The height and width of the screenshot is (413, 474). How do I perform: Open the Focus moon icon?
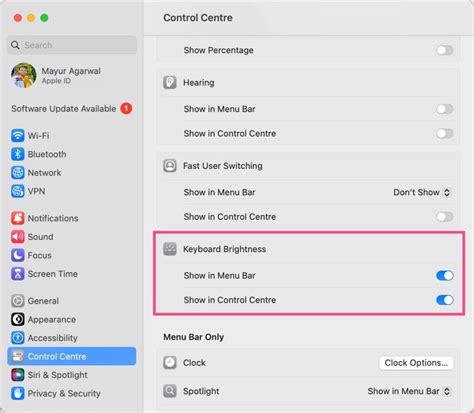18,255
